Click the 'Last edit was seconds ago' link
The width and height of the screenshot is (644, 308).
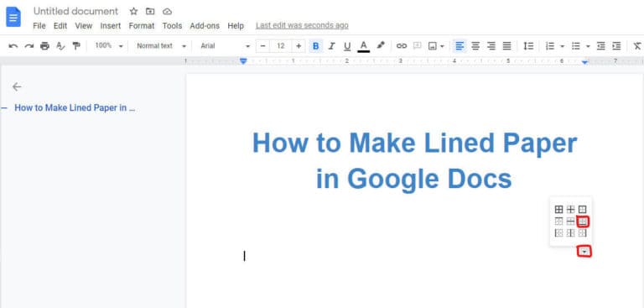point(302,25)
